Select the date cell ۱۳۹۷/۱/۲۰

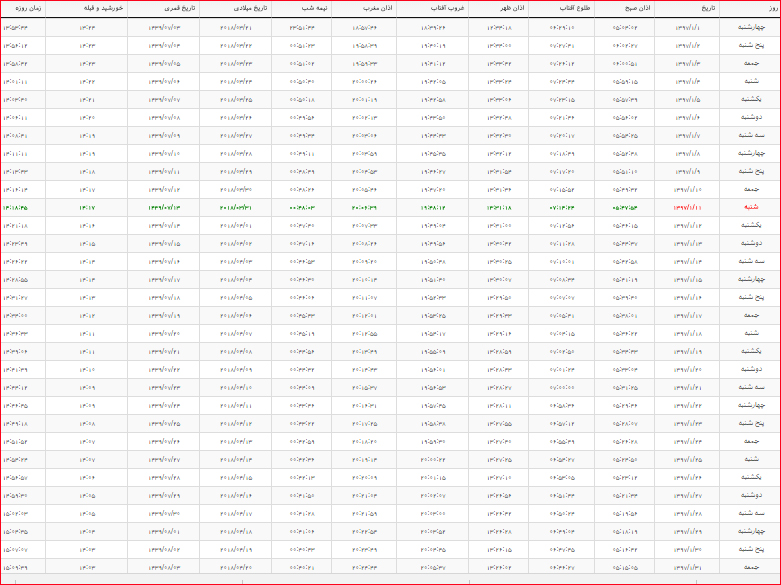(x=687, y=369)
